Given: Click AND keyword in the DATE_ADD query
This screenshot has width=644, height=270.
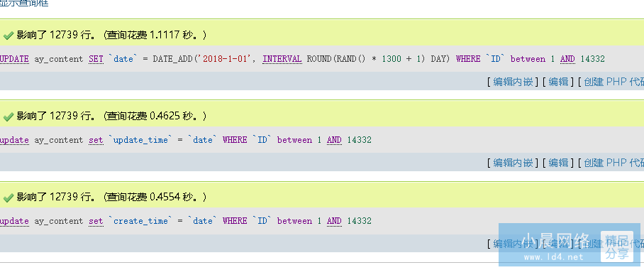Looking at the screenshot, I should (567, 59).
